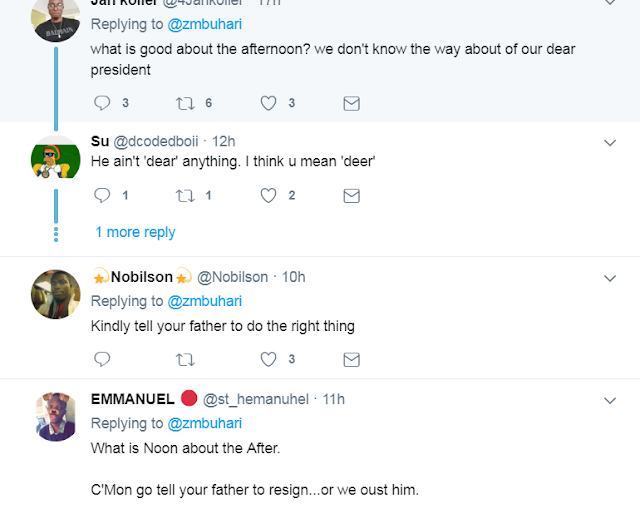Show '1 more reply' in thread
This screenshot has width=640, height=514.
135,232
